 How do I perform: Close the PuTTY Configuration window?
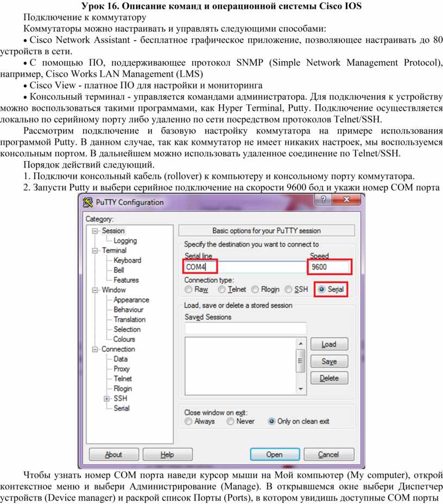click(347, 200)
